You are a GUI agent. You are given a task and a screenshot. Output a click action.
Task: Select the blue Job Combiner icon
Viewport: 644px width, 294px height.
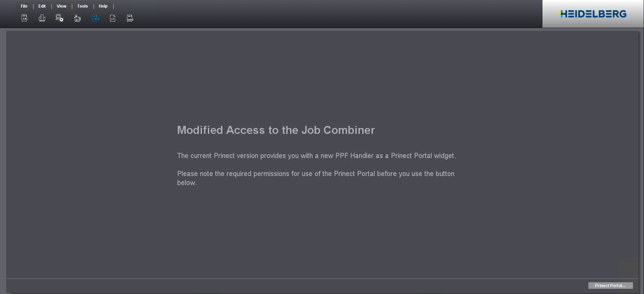pos(96,18)
